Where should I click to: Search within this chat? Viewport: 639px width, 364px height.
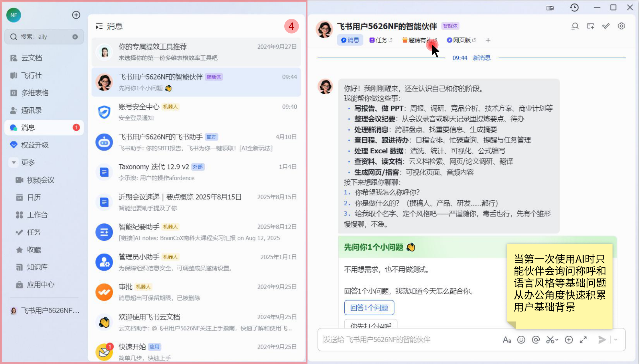(575, 26)
